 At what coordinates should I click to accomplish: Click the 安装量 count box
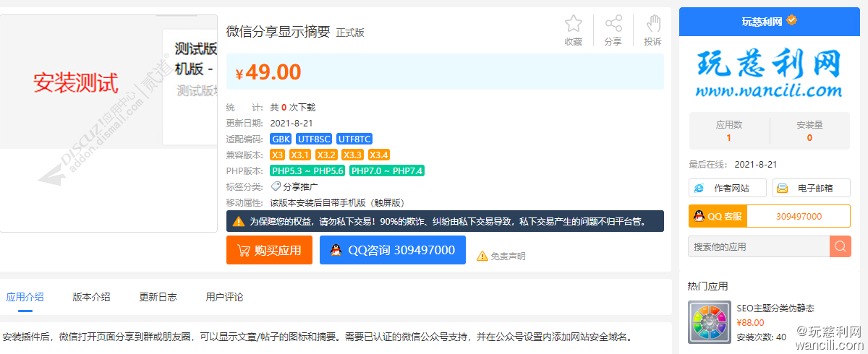click(809, 131)
